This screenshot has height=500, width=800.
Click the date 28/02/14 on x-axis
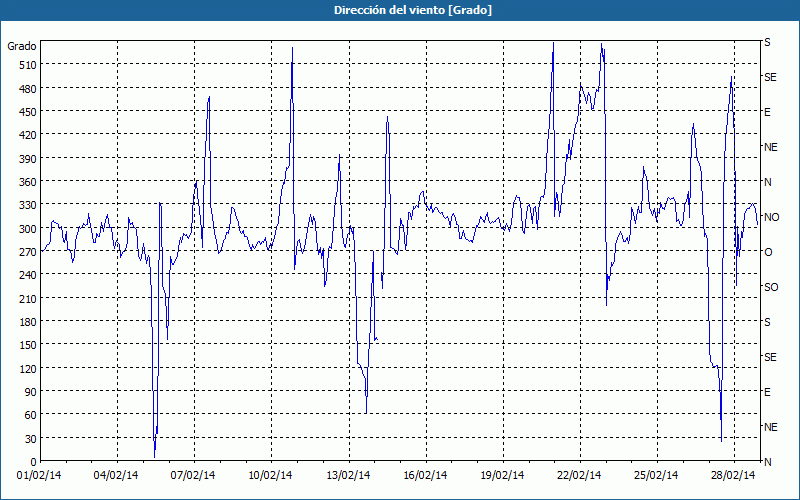(733, 476)
